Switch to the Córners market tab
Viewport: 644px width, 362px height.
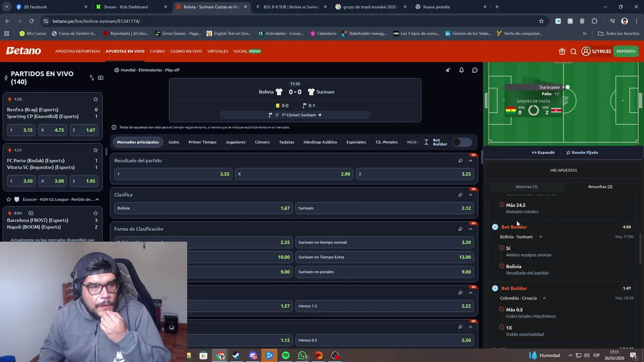coord(262,142)
